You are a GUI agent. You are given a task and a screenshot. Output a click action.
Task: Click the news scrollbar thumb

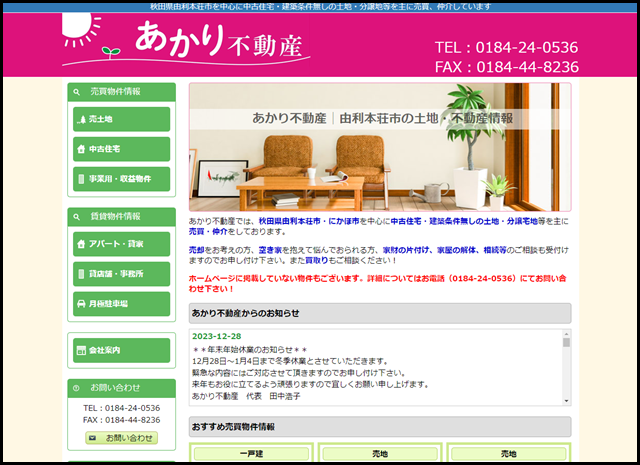567,342
